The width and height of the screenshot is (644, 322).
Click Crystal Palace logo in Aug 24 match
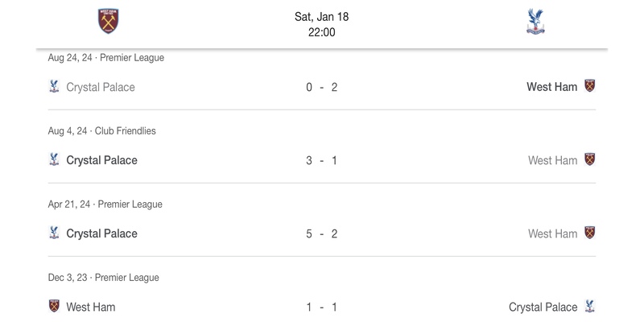(x=55, y=87)
